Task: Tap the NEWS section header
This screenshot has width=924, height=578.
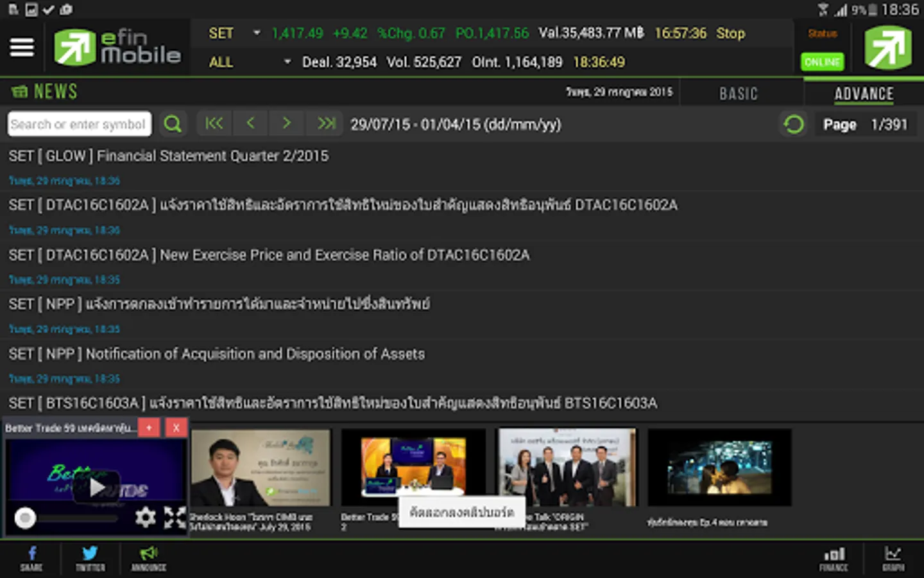Action: point(45,92)
